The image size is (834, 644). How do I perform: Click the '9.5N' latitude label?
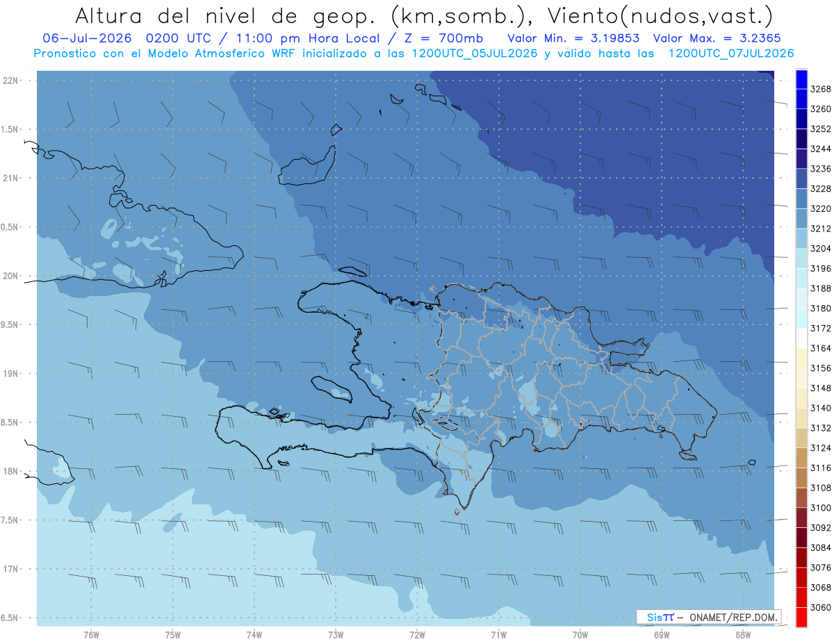(x=10, y=325)
